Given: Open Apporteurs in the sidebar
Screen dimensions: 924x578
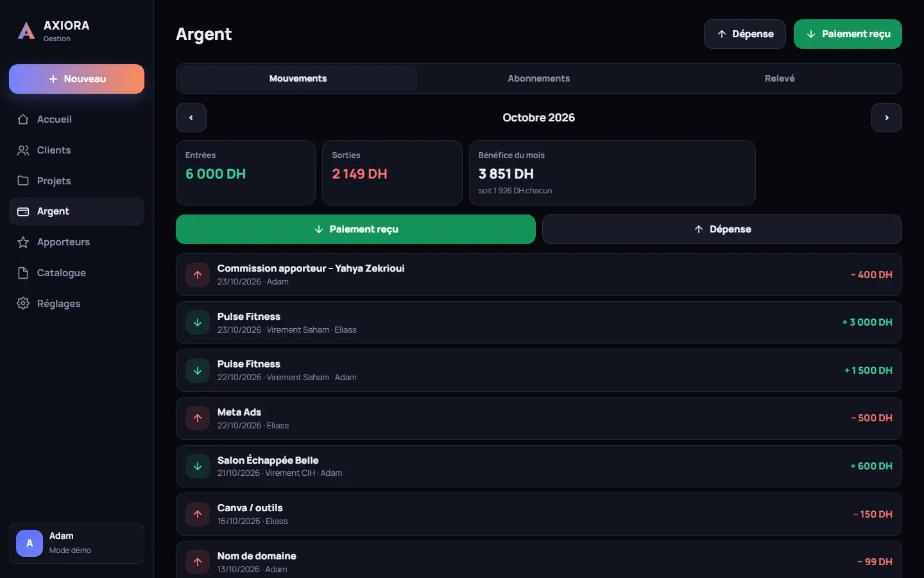Looking at the screenshot, I should coord(76,242).
